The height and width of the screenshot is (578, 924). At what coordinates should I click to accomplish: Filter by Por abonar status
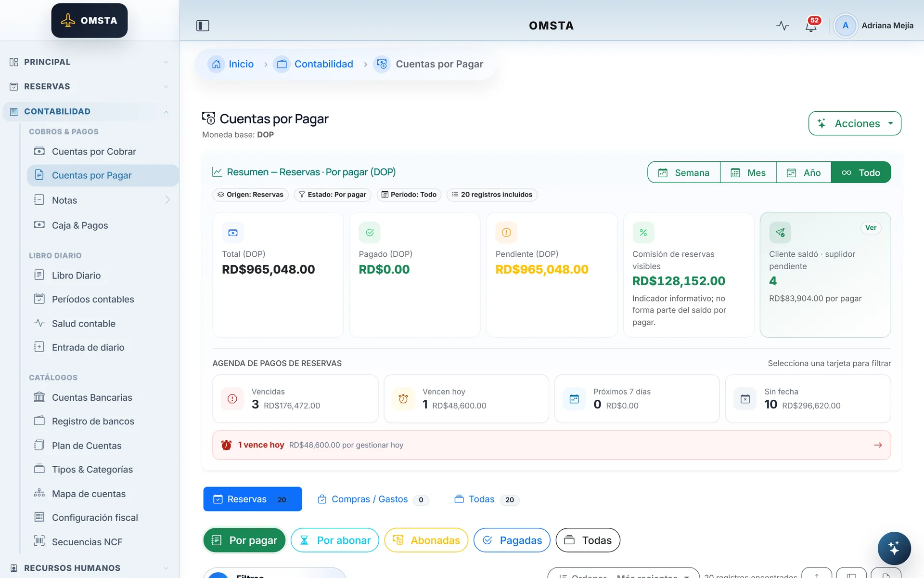[x=335, y=540]
